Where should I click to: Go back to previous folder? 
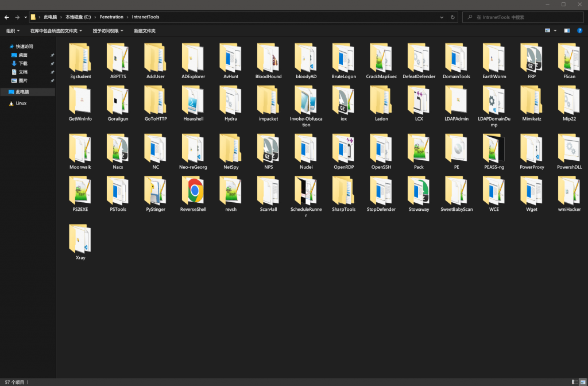click(x=7, y=17)
